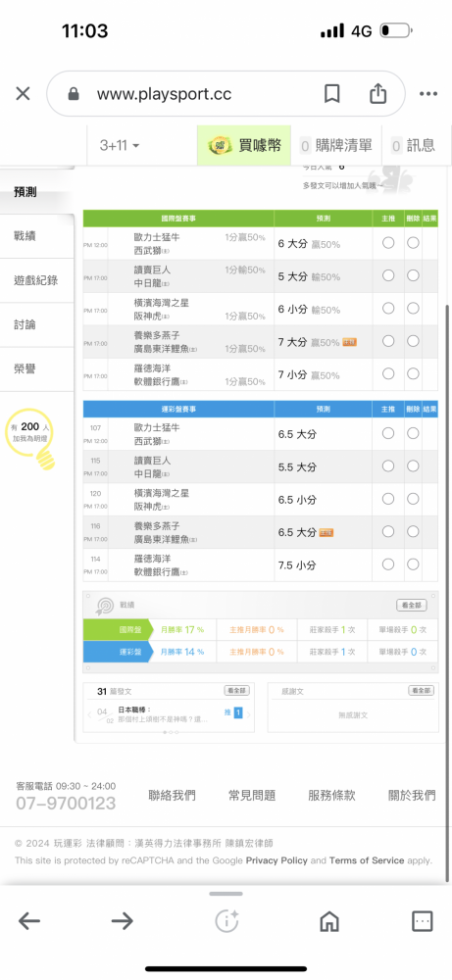Click 看全部 button in 戰績 panel

pyautogui.click(x=412, y=605)
